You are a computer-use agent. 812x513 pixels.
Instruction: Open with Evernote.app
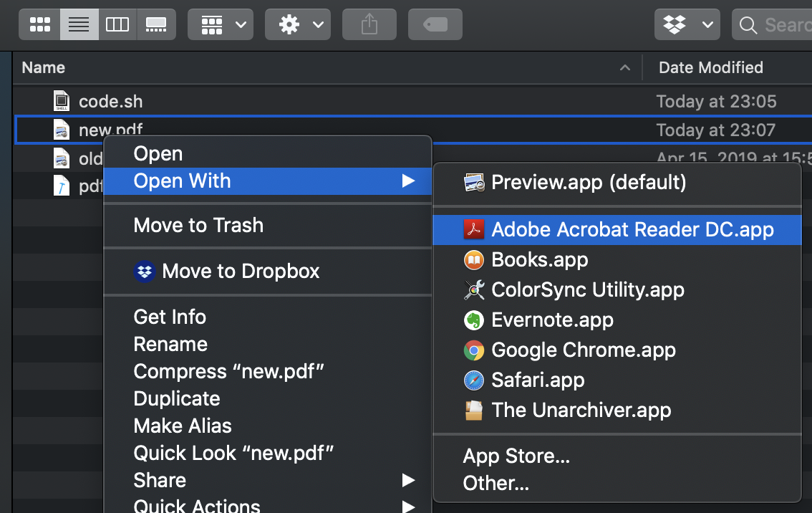(x=617, y=320)
